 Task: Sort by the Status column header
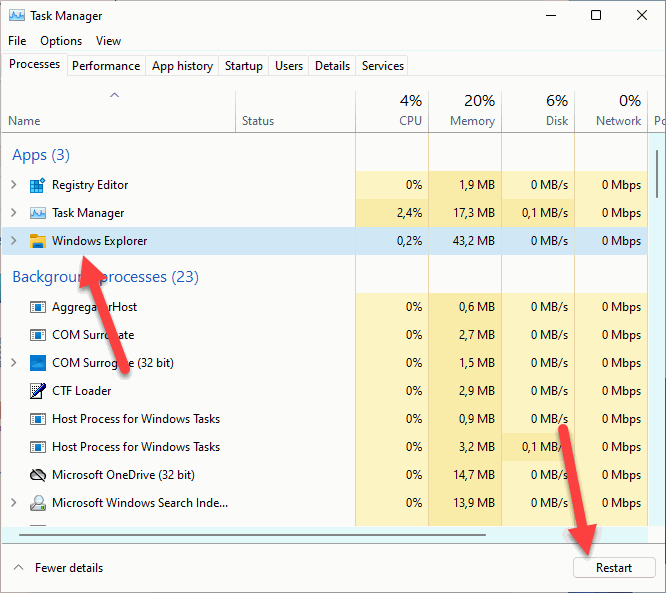295,111
